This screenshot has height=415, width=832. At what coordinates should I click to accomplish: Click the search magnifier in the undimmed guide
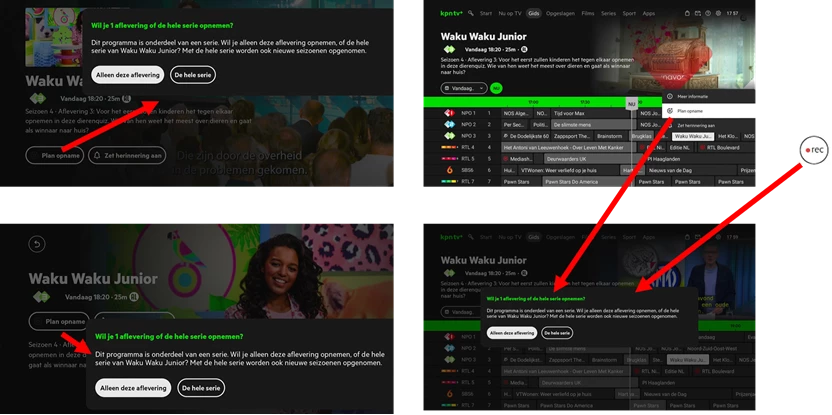[471, 13]
